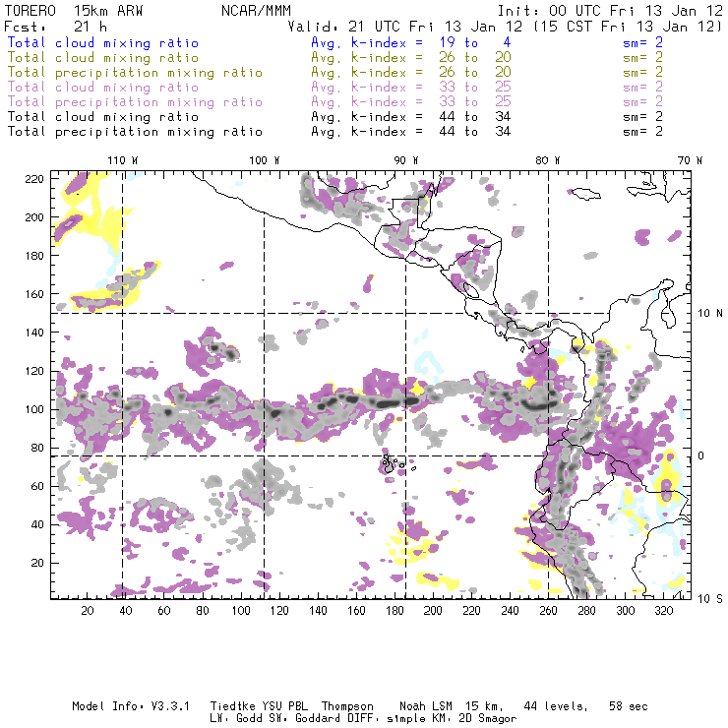Viewport: 728px width, 728px height.
Task: Click the '0' equator latitude label
Action: tap(701, 455)
